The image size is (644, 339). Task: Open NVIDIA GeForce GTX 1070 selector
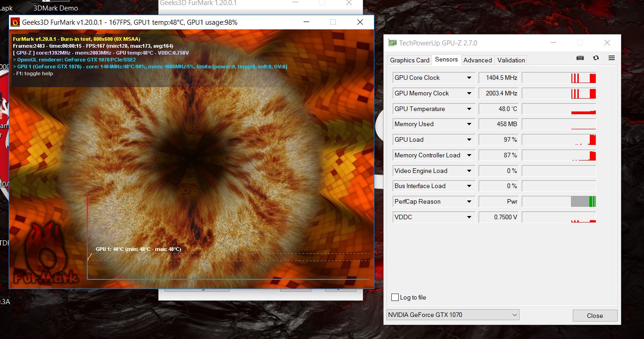[452, 315]
